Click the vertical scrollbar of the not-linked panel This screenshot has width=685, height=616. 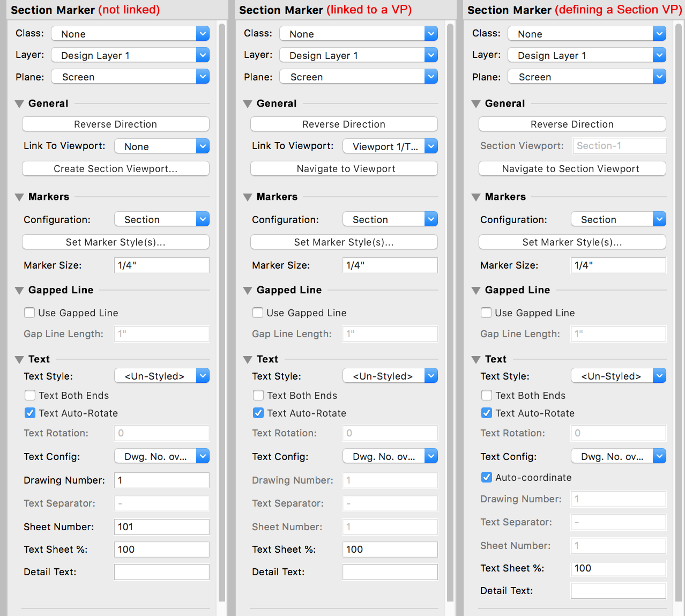[x=222, y=311]
